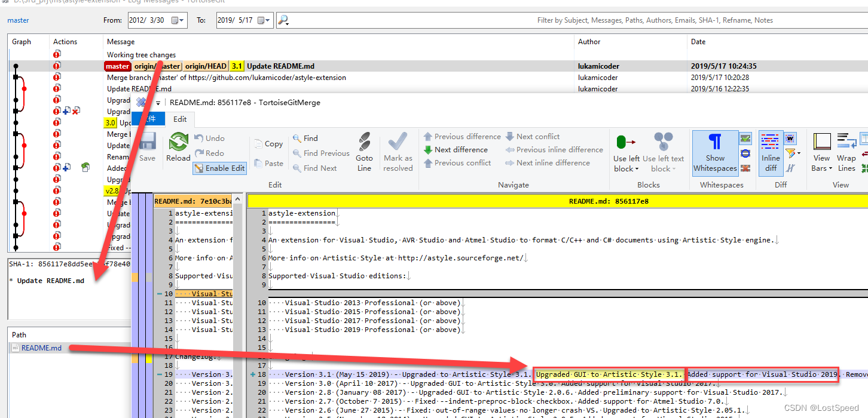Image resolution: width=868 pixels, height=418 pixels.
Task: Go to Next conflict
Action: (533, 137)
